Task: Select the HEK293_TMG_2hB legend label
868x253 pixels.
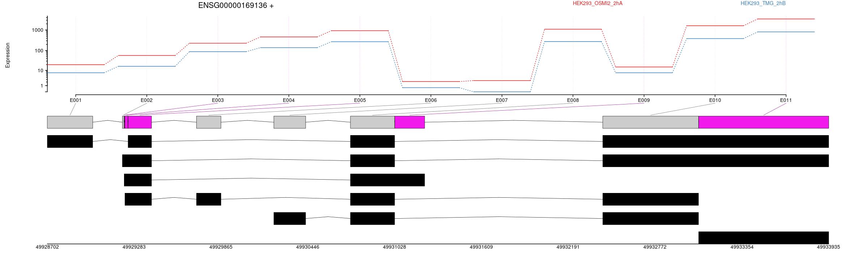Action: pyautogui.click(x=763, y=3)
